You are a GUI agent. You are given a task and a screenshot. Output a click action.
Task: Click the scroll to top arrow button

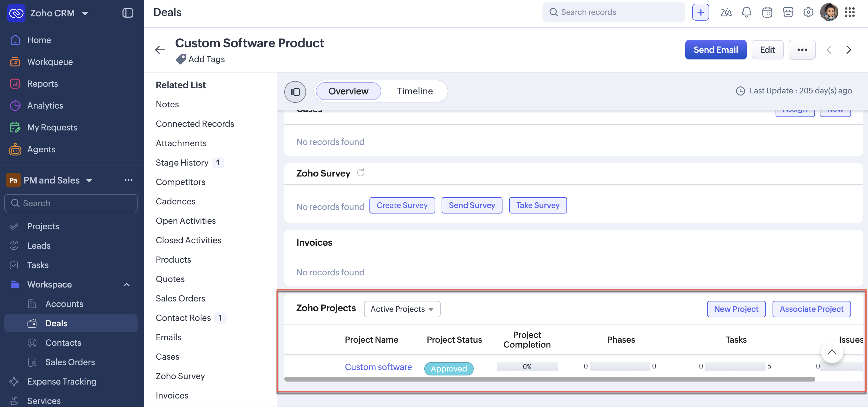point(832,352)
